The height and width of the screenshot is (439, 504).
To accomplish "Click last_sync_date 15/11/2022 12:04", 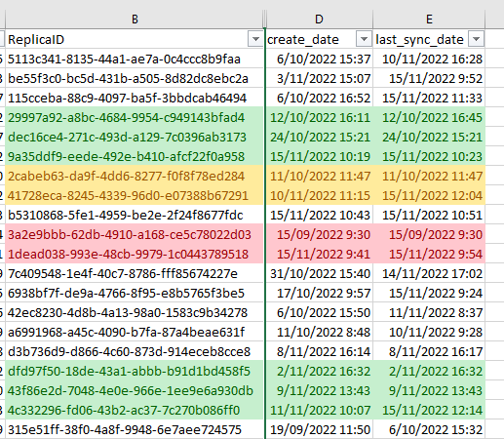I will (429, 195).
